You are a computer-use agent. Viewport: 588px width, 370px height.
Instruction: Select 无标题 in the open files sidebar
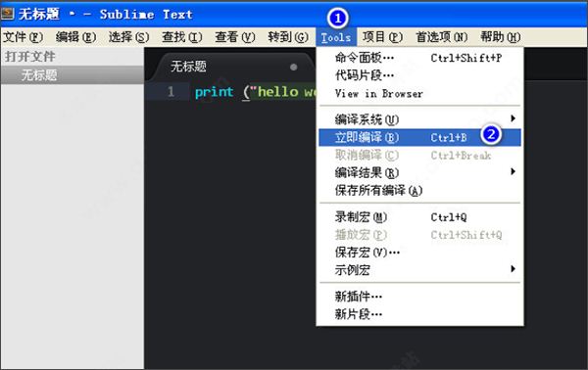[72, 75]
